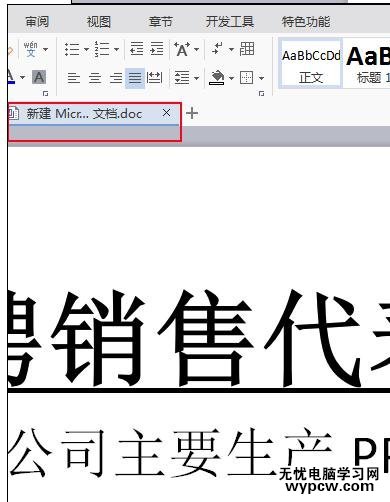This screenshot has height=502, width=390.
Task: Apply the 正文 style
Action: pos(311,63)
